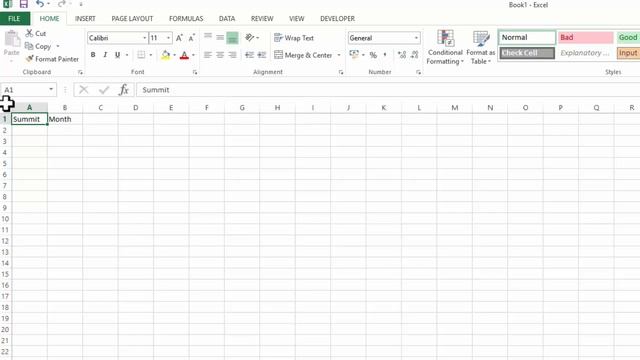Open the Merge & Center dropdown arrow
Screen dimensions: 640x360
[339, 55]
